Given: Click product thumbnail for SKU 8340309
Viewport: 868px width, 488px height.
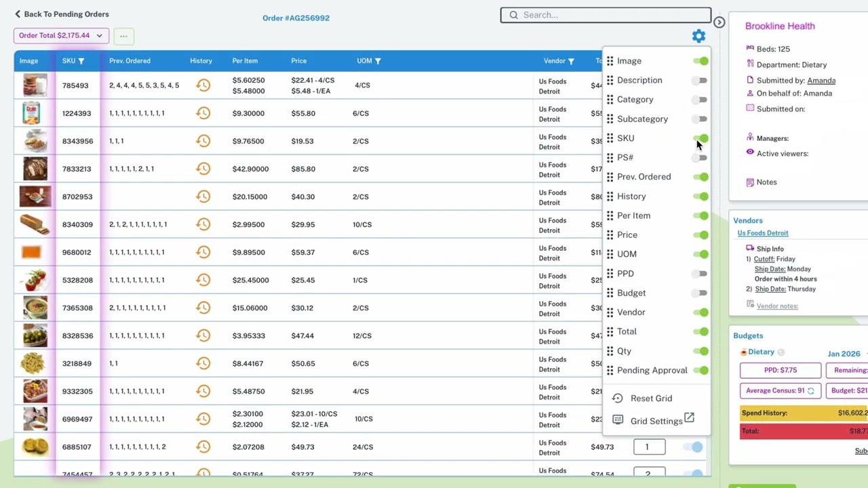Looking at the screenshot, I should 35,224.
